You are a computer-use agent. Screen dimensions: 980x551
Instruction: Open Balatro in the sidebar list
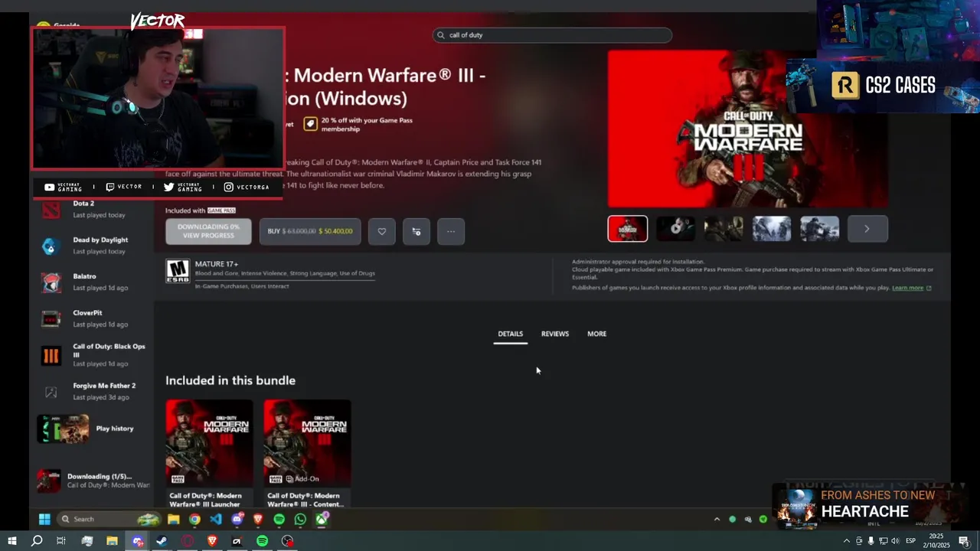93,282
